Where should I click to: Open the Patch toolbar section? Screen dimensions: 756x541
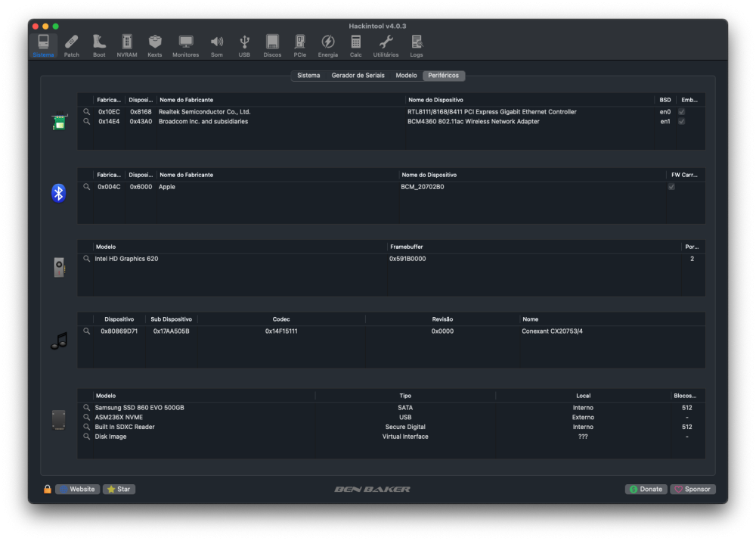71,46
